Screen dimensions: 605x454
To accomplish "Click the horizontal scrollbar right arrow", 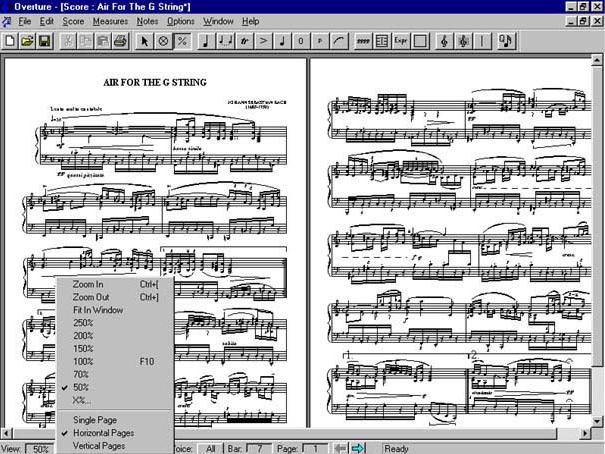I will (586, 433).
